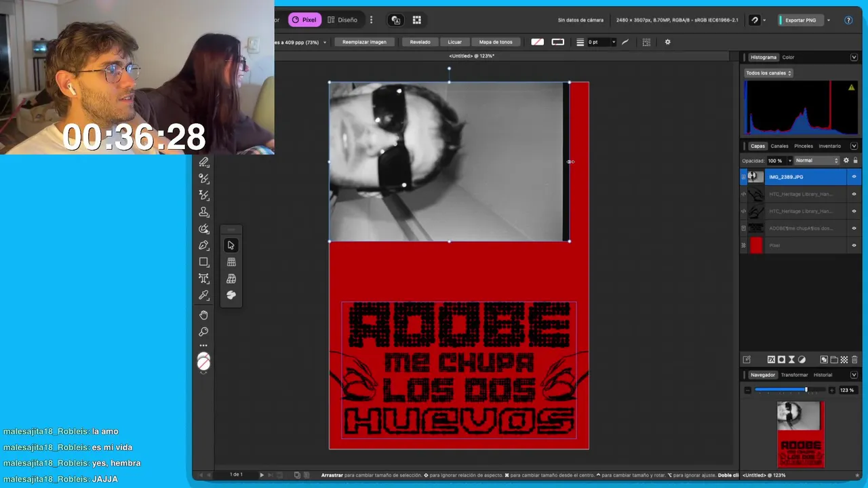Switch to the Diseño persona tab
This screenshot has width=868, height=488.
pos(342,20)
